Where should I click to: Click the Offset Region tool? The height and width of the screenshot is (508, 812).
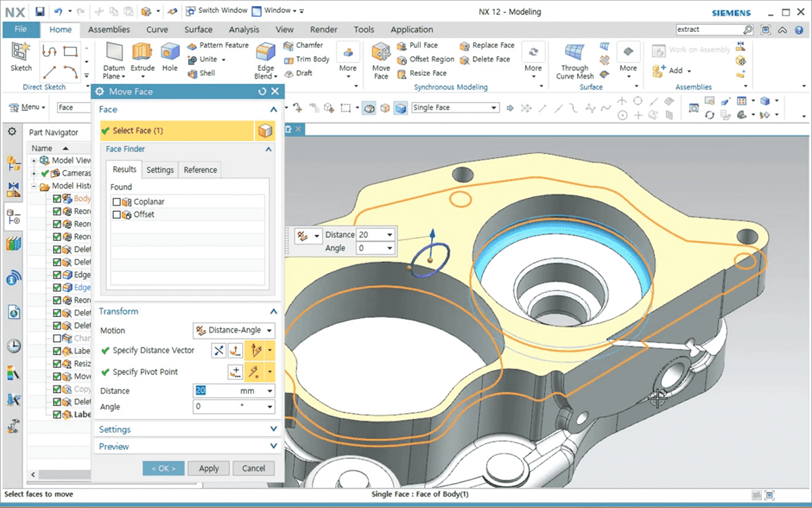tap(426, 59)
